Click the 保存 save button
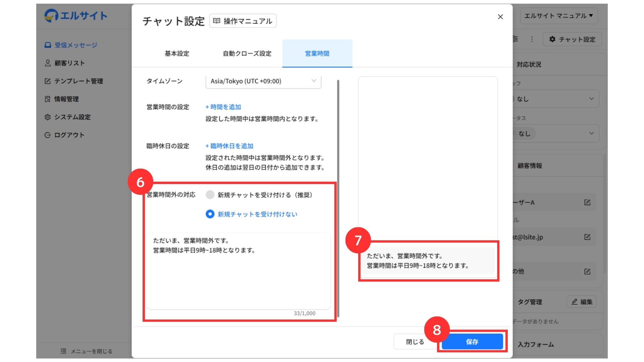The height and width of the screenshot is (362, 644). click(x=472, y=342)
